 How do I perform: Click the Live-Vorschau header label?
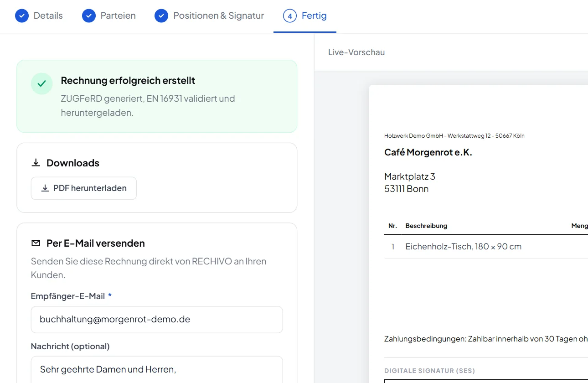pos(356,52)
